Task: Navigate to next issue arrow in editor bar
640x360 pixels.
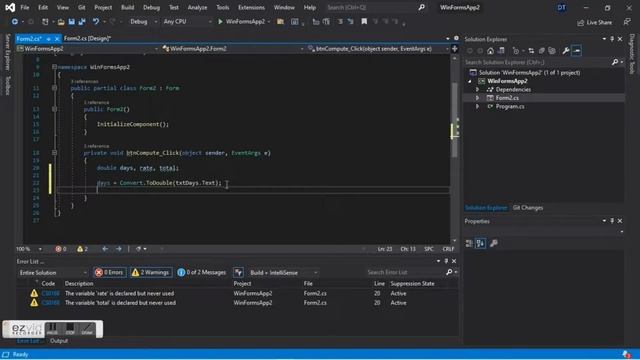Action: click(x=119, y=249)
